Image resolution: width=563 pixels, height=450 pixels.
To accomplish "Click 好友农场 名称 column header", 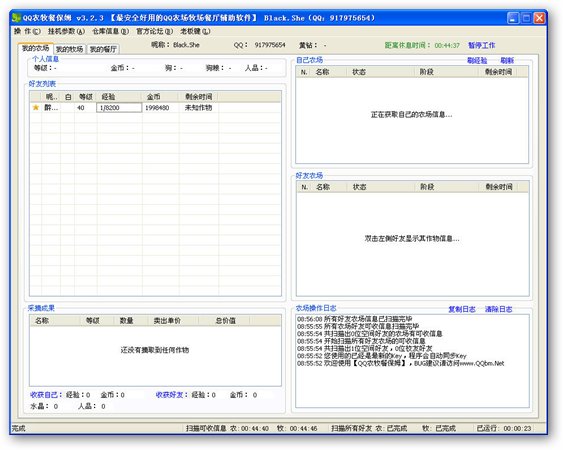I will click(x=330, y=187).
